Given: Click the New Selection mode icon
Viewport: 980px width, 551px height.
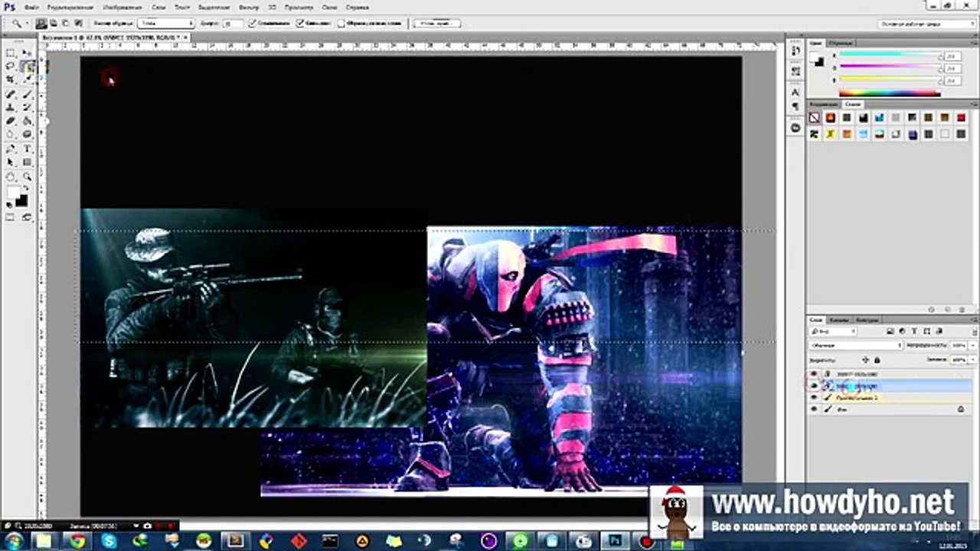Looking at the screenshot, I should (x=41, y=24).
